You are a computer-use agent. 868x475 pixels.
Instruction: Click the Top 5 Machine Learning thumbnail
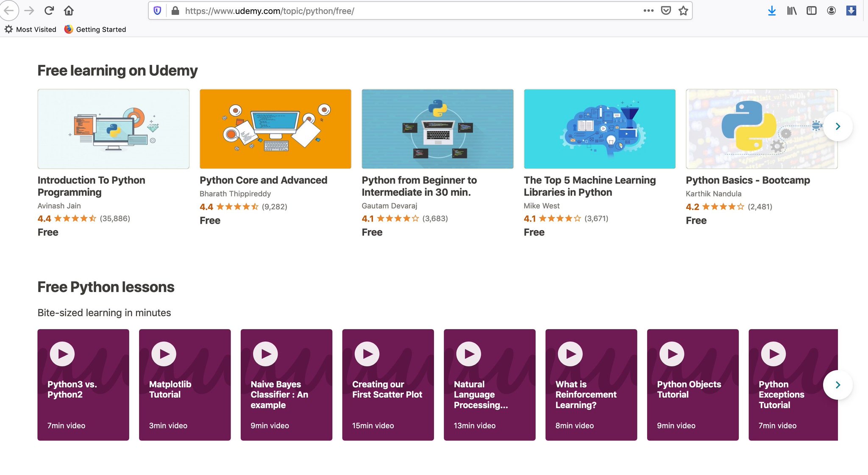599,129
